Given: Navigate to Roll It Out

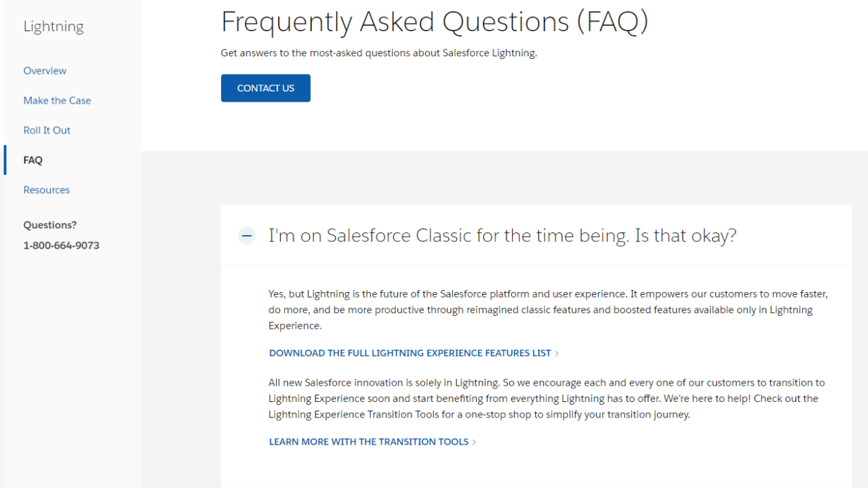Looking at the screenshot, I should [x=47, y=130].
